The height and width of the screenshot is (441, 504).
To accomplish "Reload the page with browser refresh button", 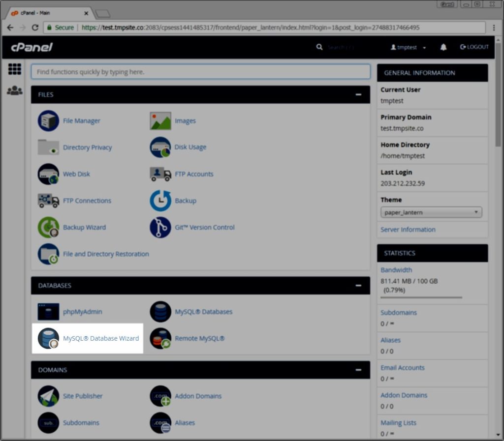I will (x=35, y=28).
